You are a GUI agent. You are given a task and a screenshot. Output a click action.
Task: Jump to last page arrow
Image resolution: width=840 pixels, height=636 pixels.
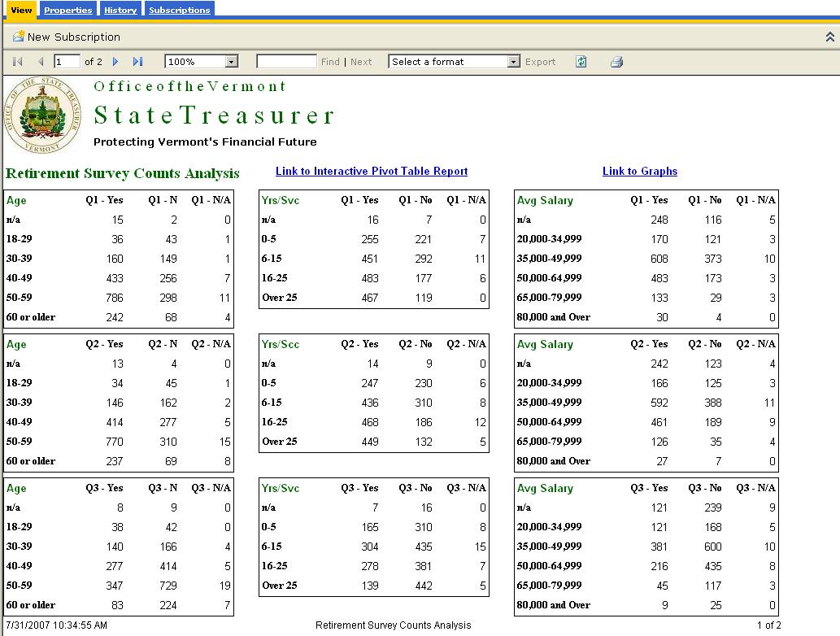[137, 62]
